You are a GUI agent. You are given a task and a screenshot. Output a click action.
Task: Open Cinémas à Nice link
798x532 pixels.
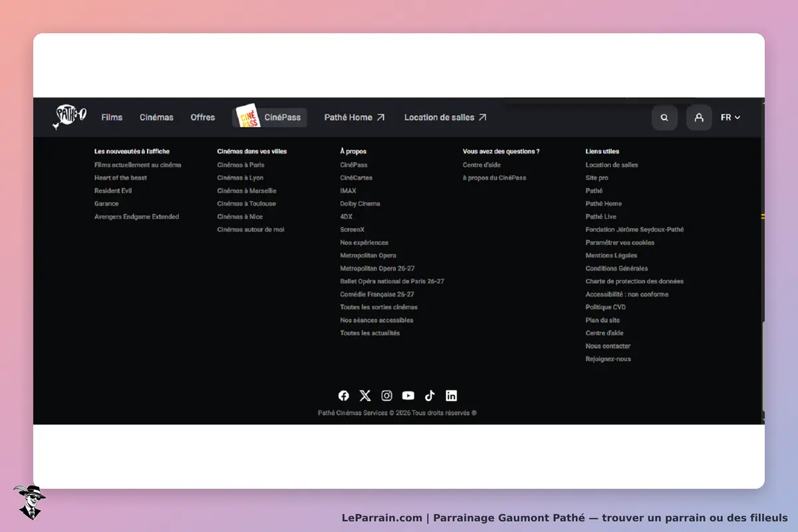[x=240, y=217]
